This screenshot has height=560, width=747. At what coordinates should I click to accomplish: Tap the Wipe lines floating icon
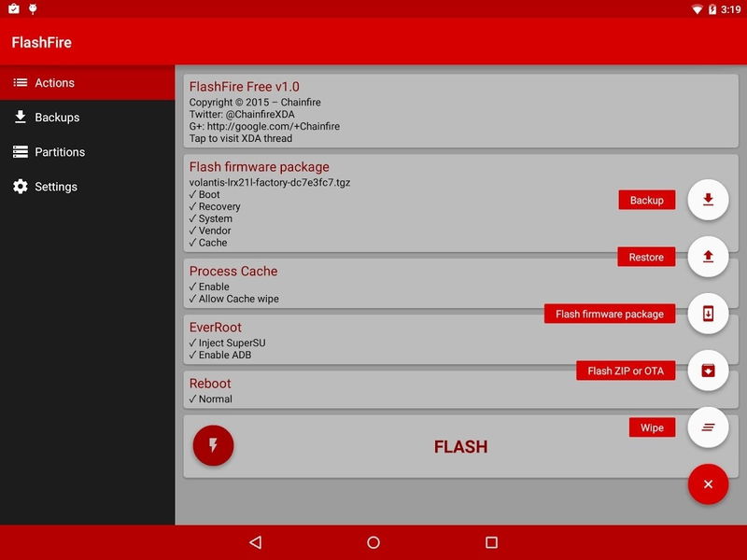click(x=708, y=427)
